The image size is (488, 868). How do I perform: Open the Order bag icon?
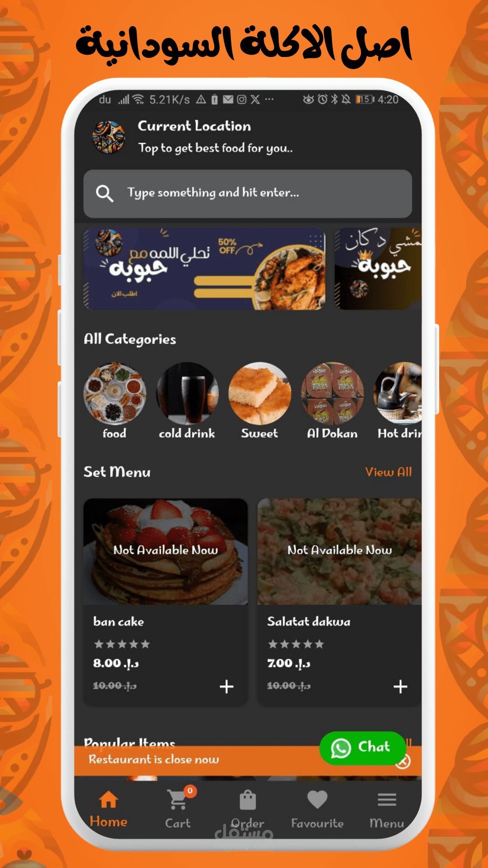pos(248,800)
